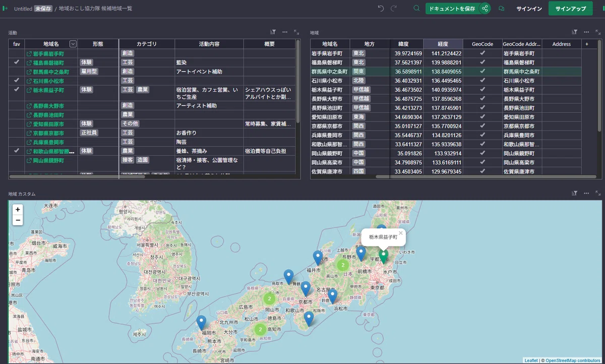This screenshot has height=364, width=605.
Task: Open the Leaflet attribution link
Action: click(x=531, y=360)
